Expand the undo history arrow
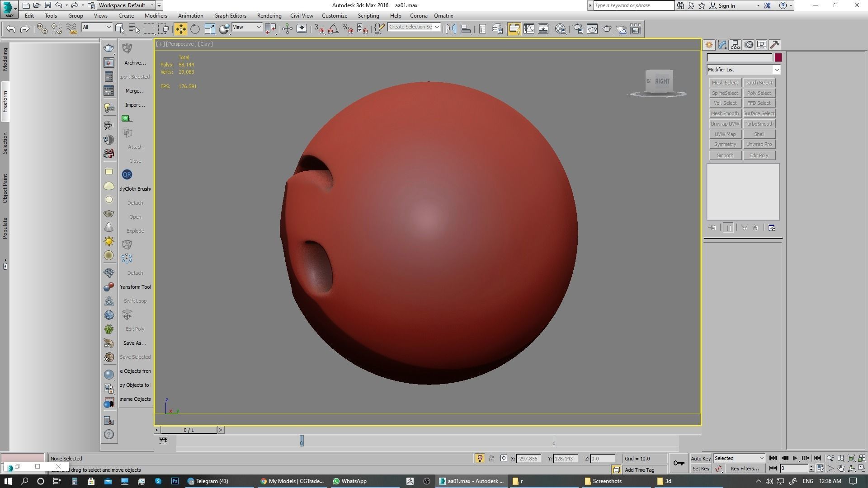This screenshot has width=868, height=488. point(66,5)
